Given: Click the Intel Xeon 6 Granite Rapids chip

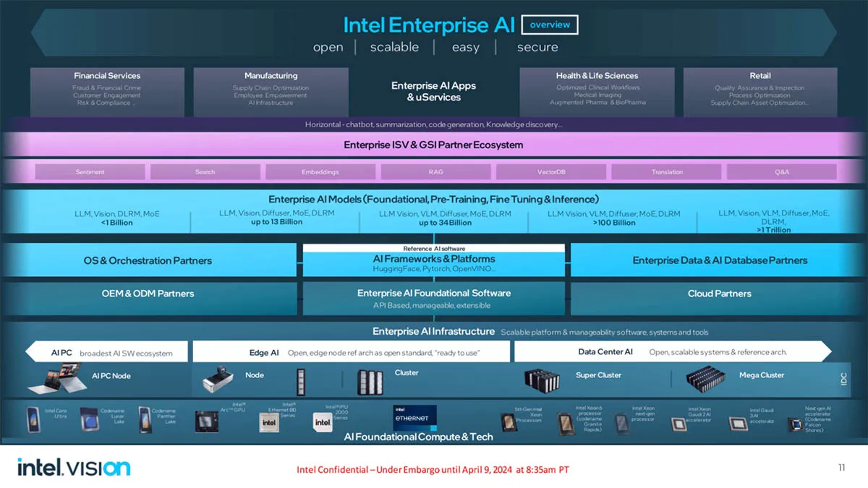Looking at the screenshot, I should tap(566, 423).
